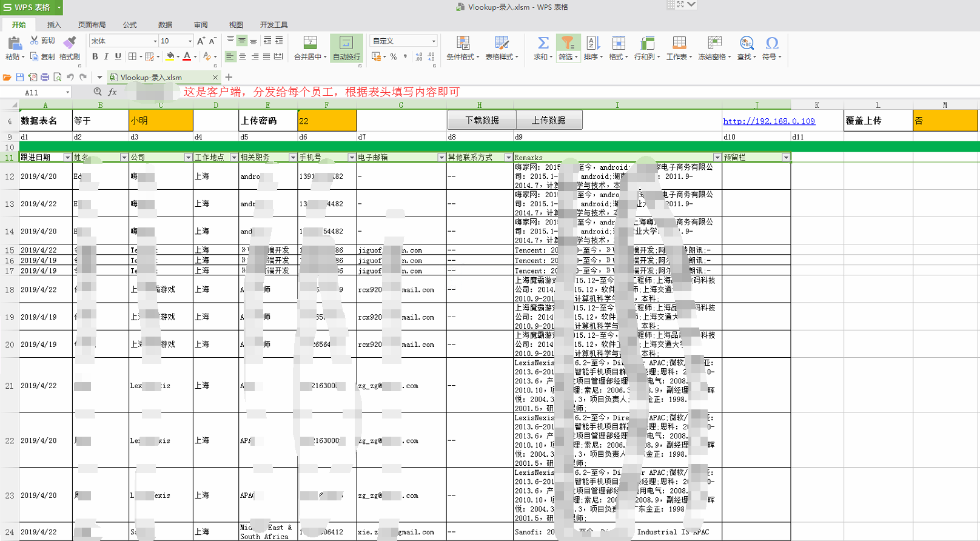Viewport: 980px width, 541px height.
Task: Click the 上传数据 button
Action: point(549,120)
